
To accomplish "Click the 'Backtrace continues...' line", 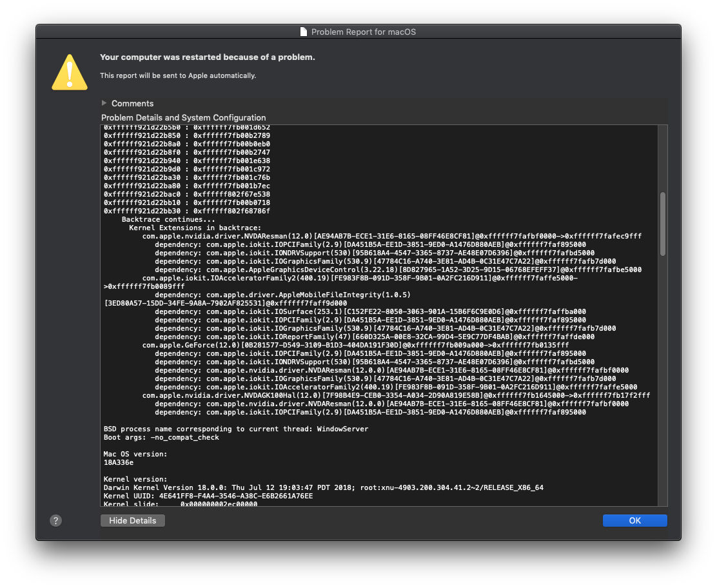I will coord(168,219).
